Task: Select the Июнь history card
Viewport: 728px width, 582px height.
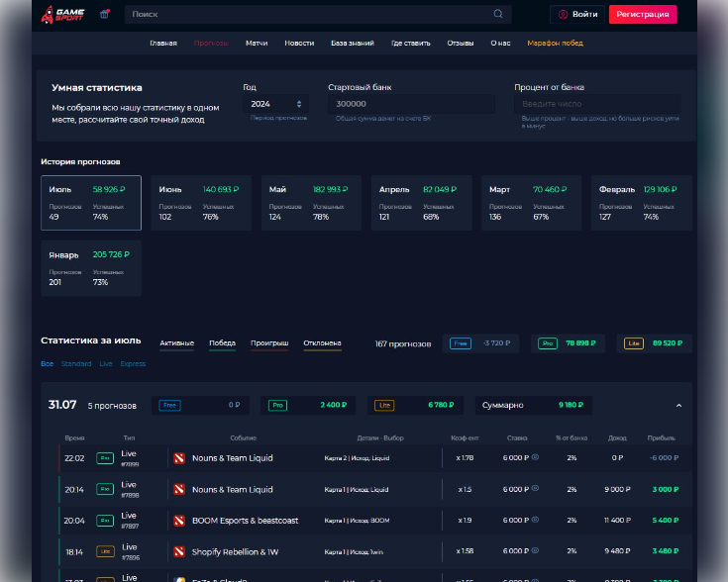Action: 200,203
